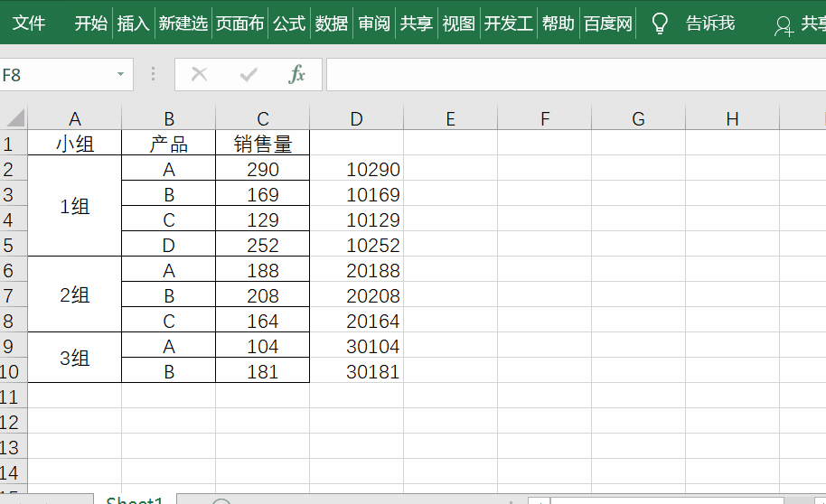The image size is (826, 504).
Task: Click the formula bar resize dots handle
Action: pos(154,74)
